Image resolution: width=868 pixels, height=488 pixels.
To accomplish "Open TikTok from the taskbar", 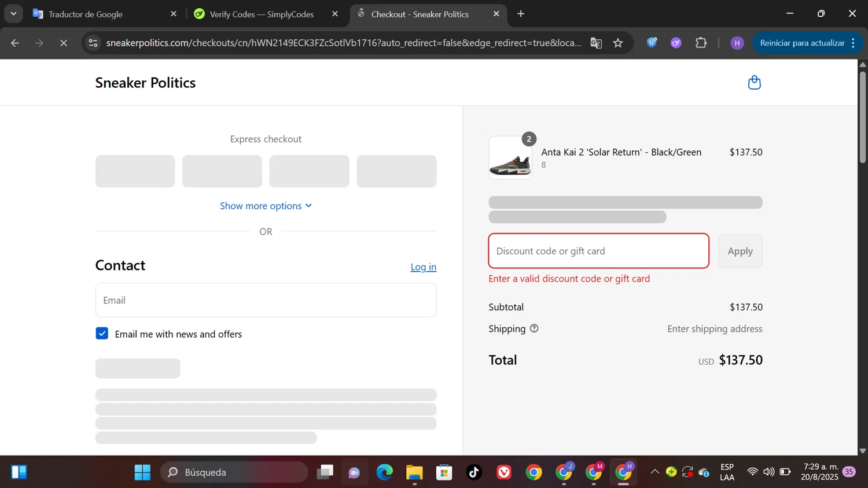I will 475,472.
